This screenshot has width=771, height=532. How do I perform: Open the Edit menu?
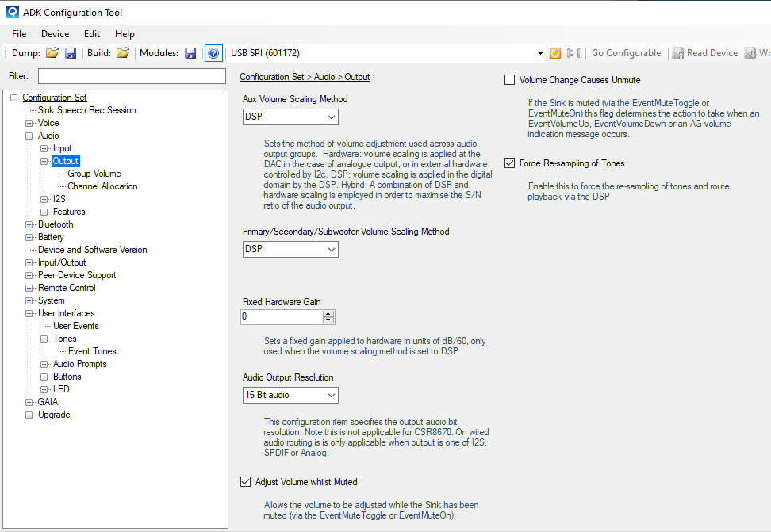tap(92, 34)
